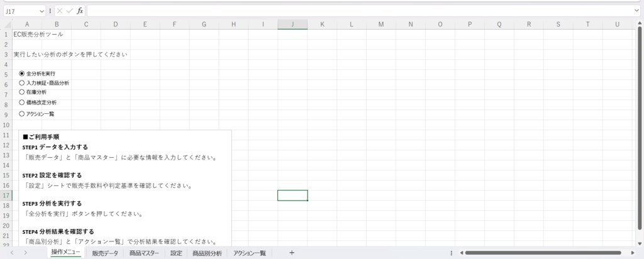Click the previous sheet navigation arrow
The width and height of the screenshot is (644, 259).
tap(12, 253)
